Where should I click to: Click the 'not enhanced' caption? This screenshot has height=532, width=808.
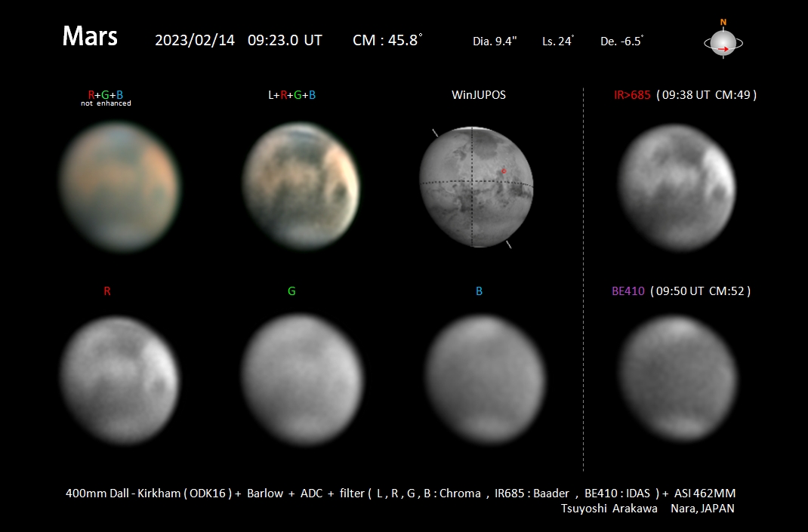(x=106, y=103)
